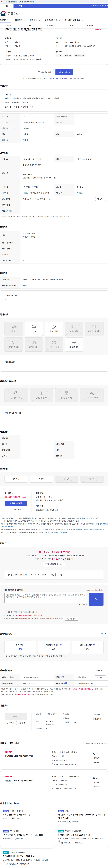The height and width of the screenshot is (868, 108).
Task: Switch to the 전형방법 section tab
Action: (90, 26)
